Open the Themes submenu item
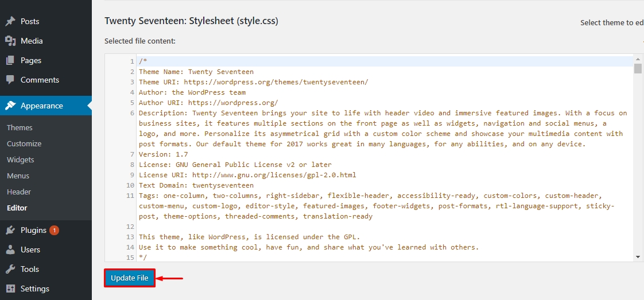This screenshot has height=300, width=644. click(20, 127)
